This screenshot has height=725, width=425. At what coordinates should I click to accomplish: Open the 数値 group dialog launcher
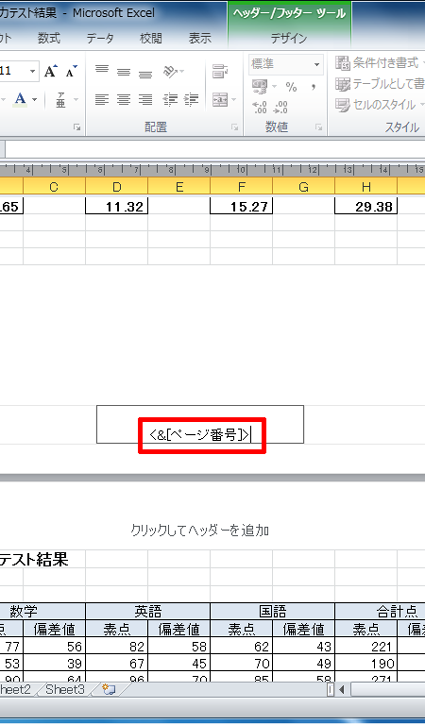(319, 127)
